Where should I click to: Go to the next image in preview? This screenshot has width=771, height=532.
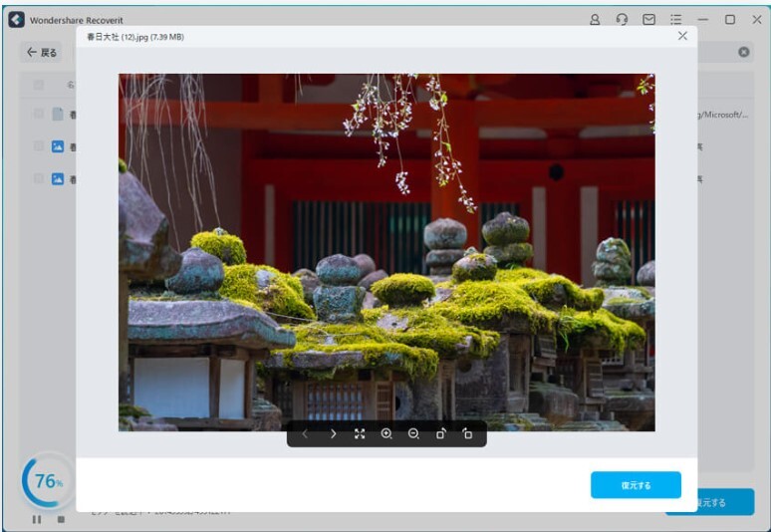(x=333, y=434)
